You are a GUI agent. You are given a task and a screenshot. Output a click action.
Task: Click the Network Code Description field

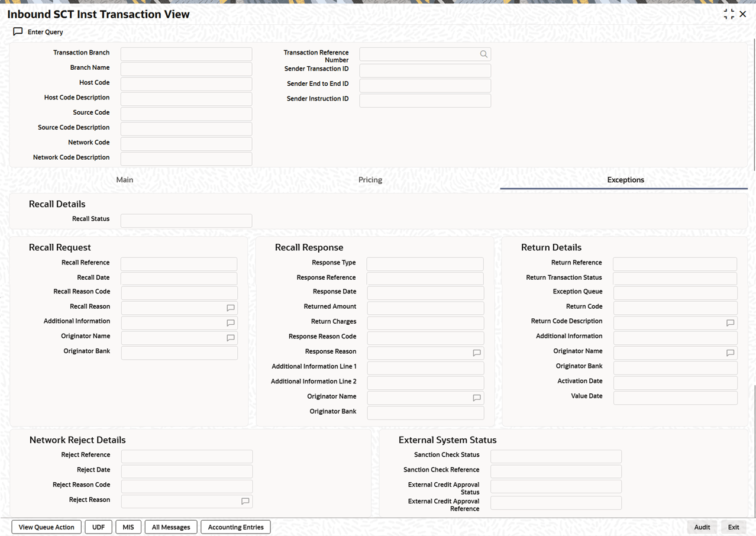pos(186,159)
